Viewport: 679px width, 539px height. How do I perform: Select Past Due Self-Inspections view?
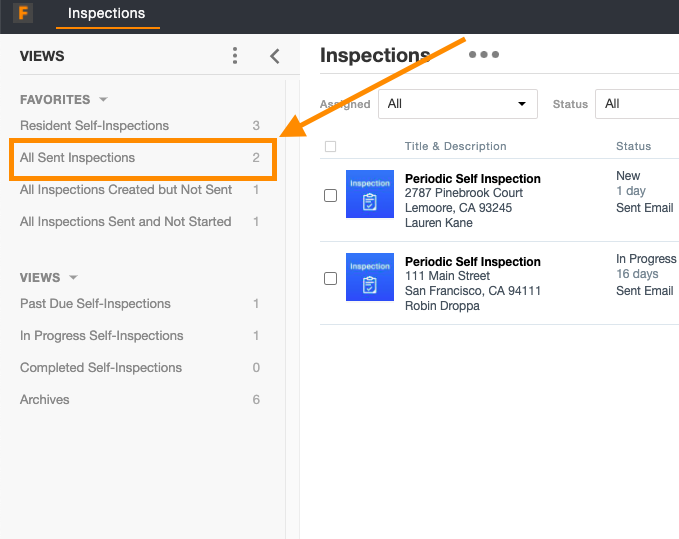coord(95,304)
